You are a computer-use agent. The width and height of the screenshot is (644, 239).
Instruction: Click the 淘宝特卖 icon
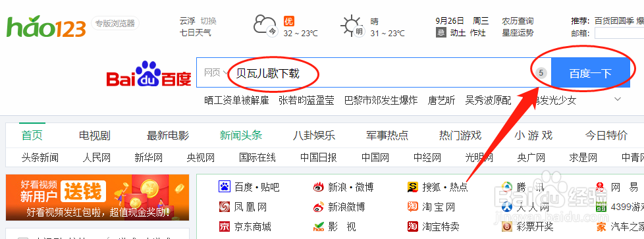point(413,226)
